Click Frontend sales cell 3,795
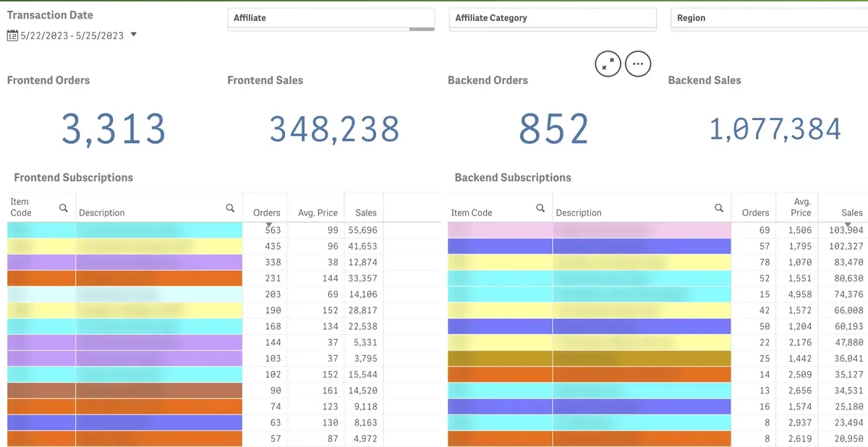 pyautogui.click(x=365, y=358)
